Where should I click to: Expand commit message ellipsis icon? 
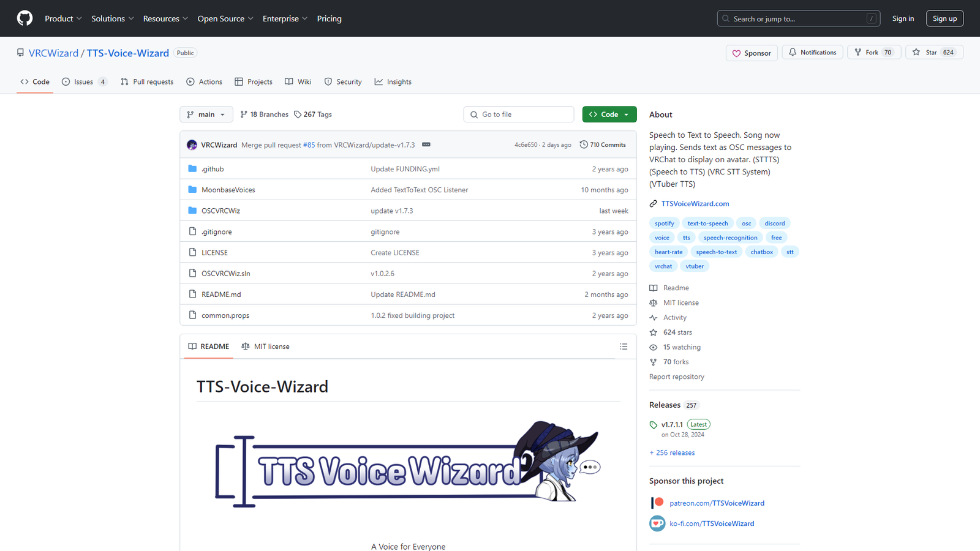pyautogui.click(x=426, y=145)
